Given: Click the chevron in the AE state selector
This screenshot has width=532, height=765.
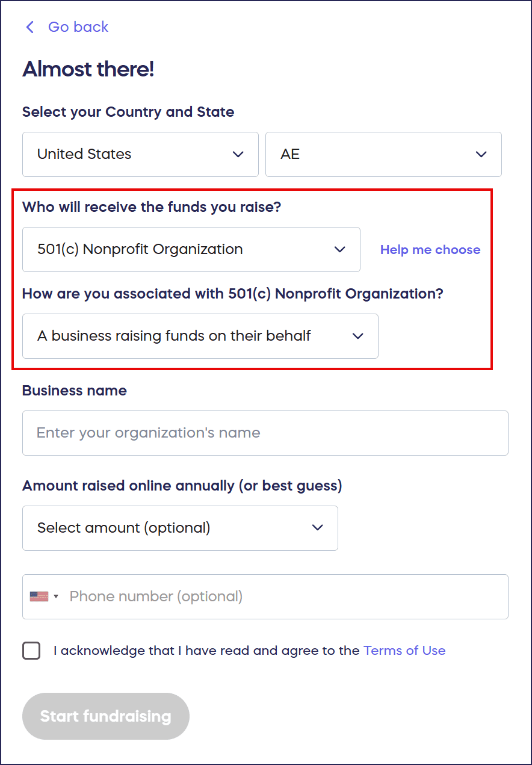Looking at the screenshot, I should [481, 155].
